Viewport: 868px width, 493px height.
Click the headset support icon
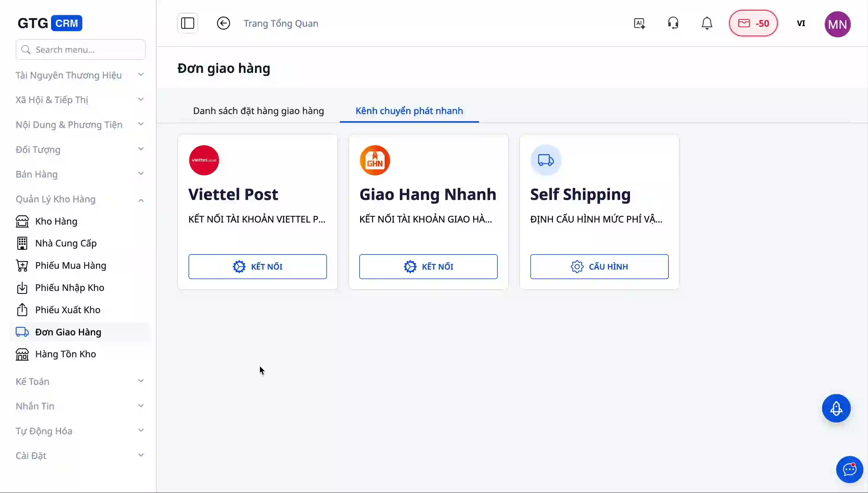click(x=673, y=23)
